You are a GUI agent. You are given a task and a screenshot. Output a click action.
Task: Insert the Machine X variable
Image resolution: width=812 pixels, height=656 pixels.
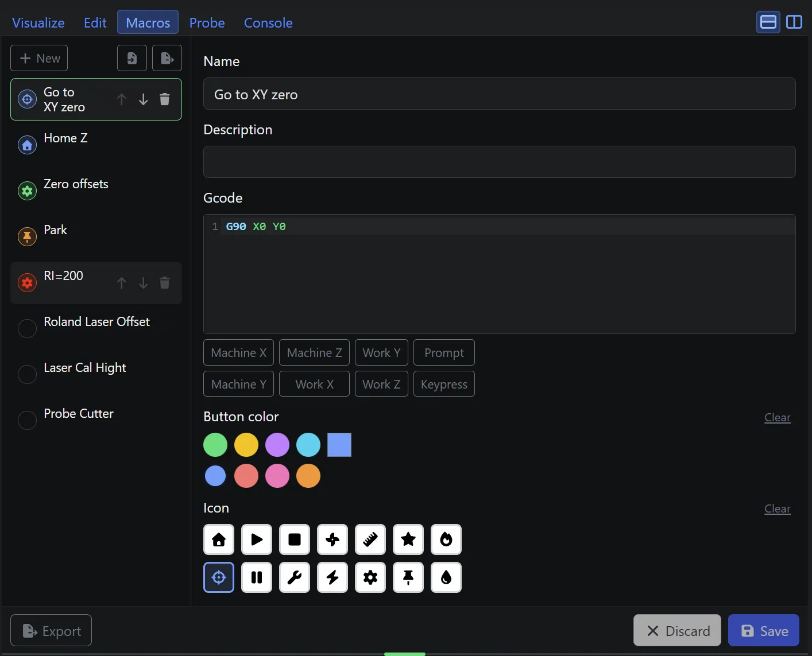pos(239,352)
